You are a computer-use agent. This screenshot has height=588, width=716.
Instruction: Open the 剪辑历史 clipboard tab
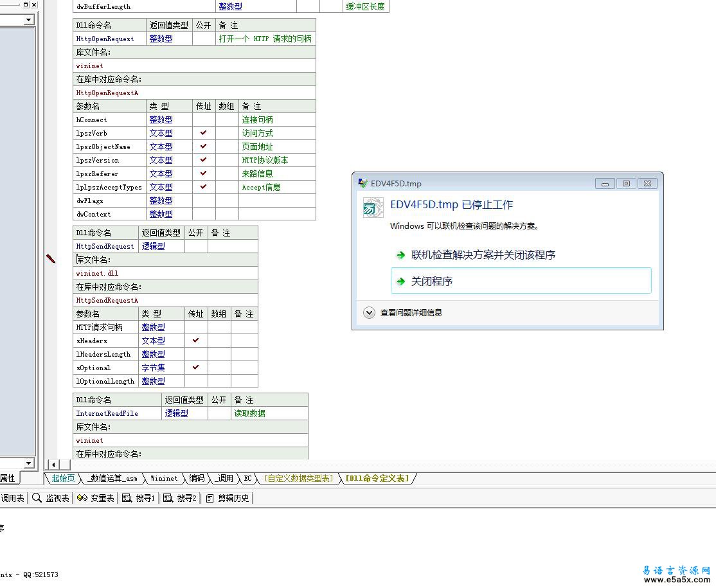(x=228, y=498)
